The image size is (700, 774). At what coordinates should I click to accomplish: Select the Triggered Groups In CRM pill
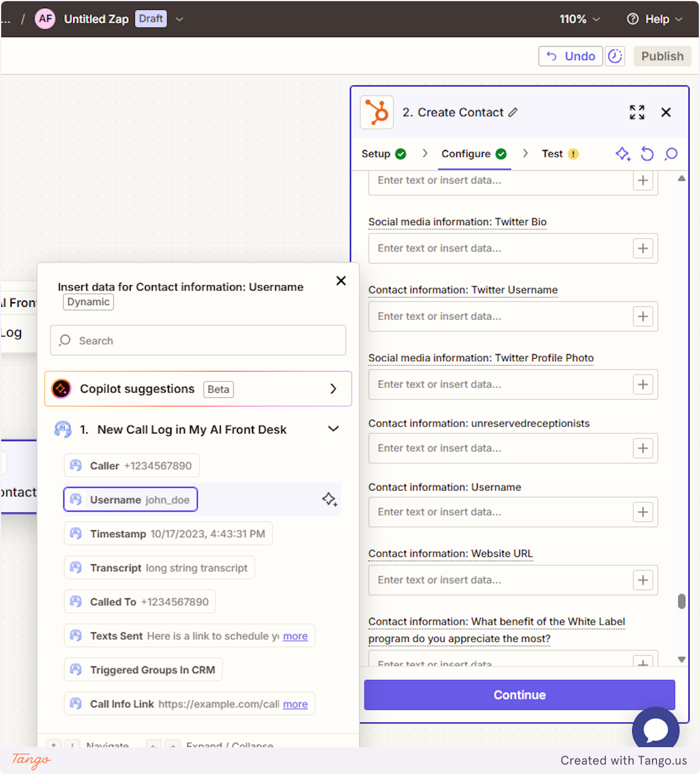[143, 670]
